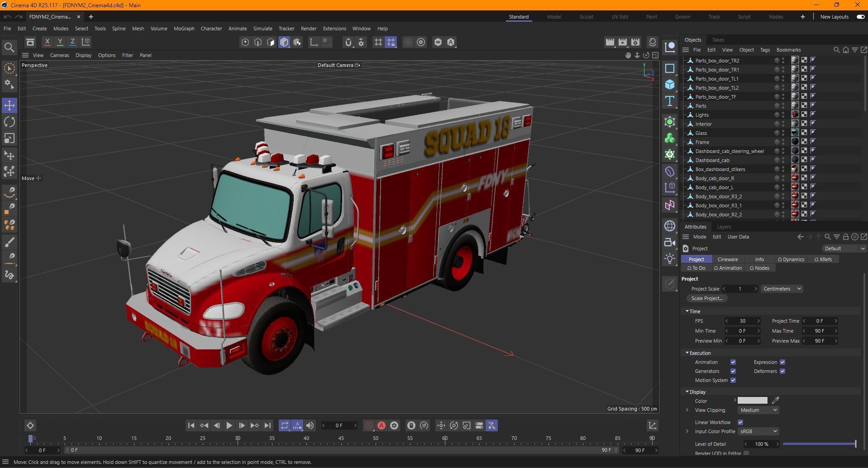Add a Text spline object
Screen dimensions: 868x468
pyautogui.click(x=670, y=101)
